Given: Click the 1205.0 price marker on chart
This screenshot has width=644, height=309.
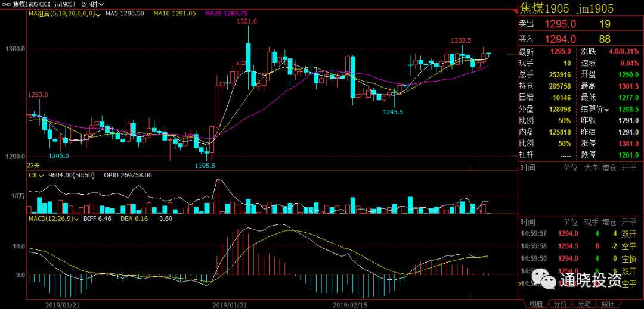Looking at the screenshot, I should (58, 156).
